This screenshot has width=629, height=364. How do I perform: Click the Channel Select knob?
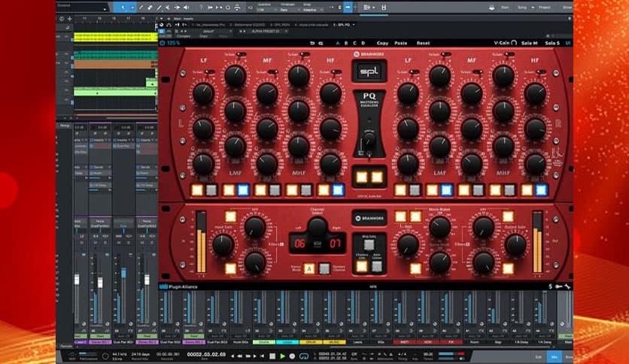(318, 227)
